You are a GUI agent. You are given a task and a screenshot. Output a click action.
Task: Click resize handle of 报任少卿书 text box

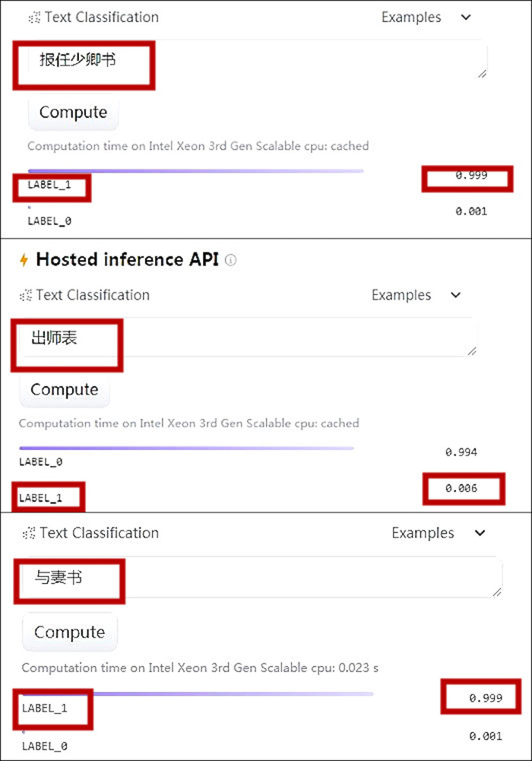(x=482, y=73)
